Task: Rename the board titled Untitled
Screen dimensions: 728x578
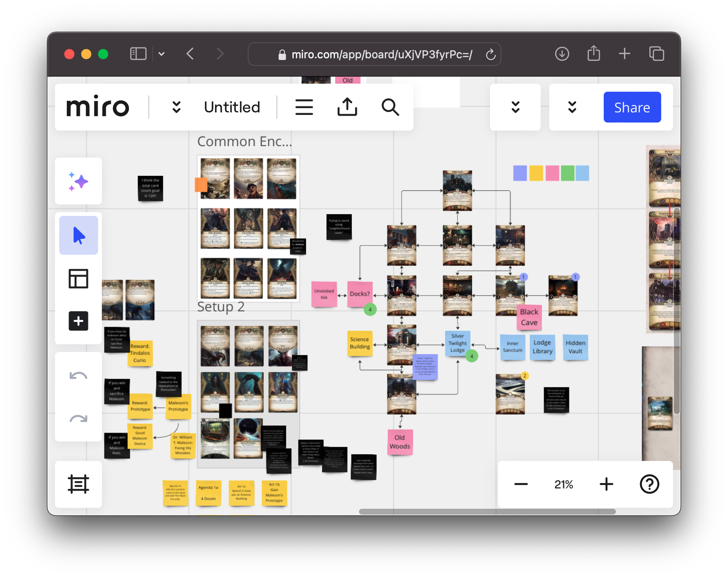Action: (232, 107)
